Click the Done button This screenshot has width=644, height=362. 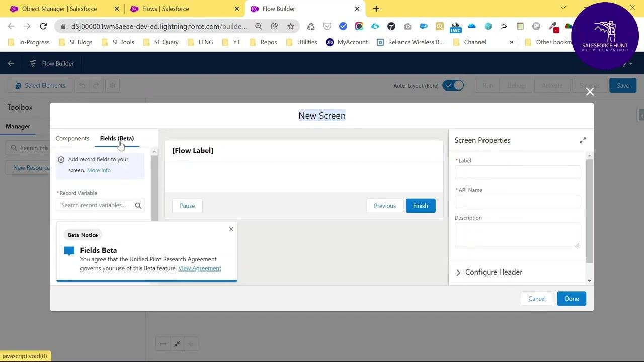(572, 299)
